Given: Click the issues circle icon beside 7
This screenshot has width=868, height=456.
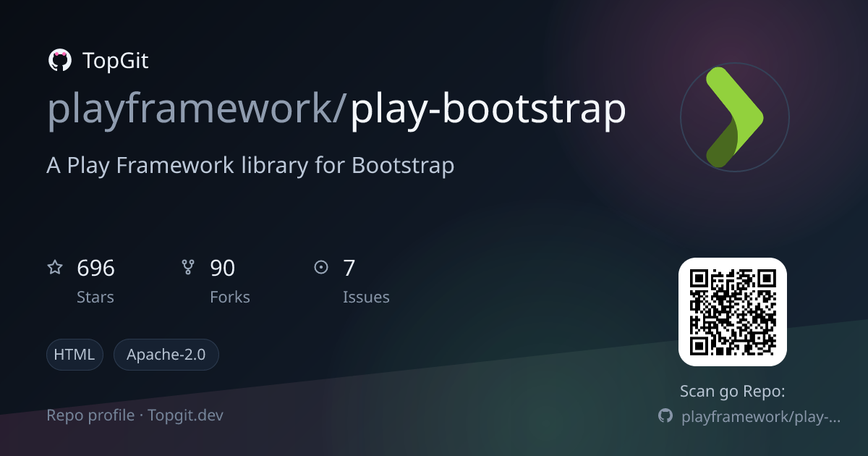Looking at the screenshot, I should point(321,268).
